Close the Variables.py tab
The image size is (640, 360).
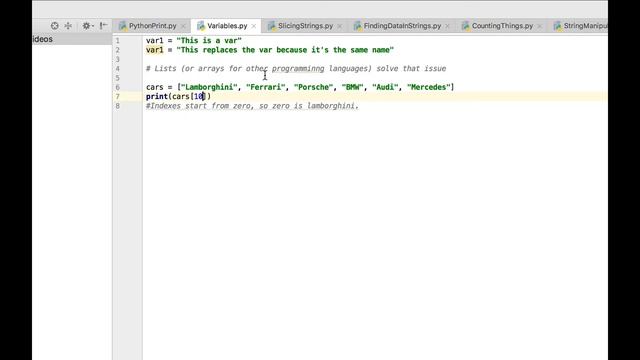(x=254, y=26)
